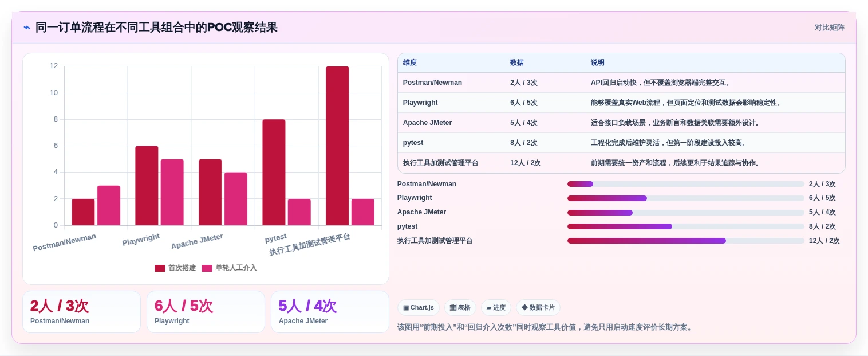Select the 数据卡片 tag chip

pyautogui.click(x=538, y=307)
